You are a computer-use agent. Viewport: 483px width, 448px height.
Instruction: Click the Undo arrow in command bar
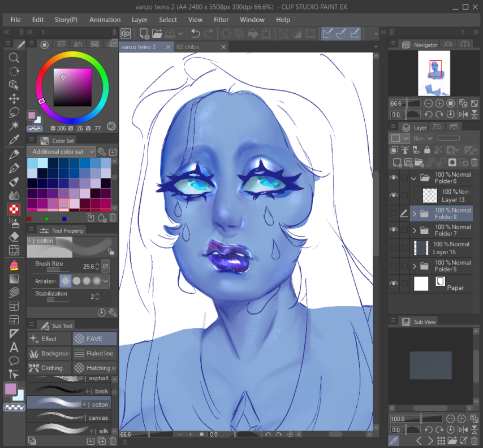[x=195, y=33]
